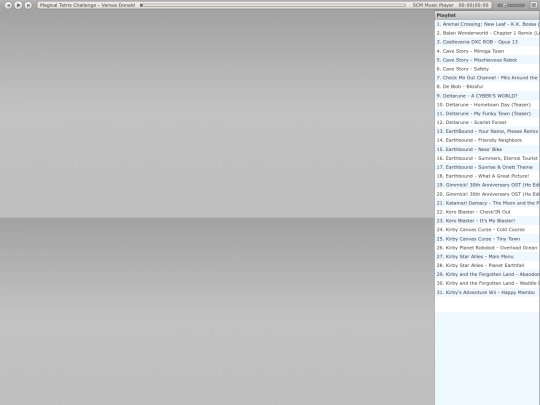This screenshot has height=405, width=540.
Task: Play 'De Blob - Blissful'
Action: point(487,87)
